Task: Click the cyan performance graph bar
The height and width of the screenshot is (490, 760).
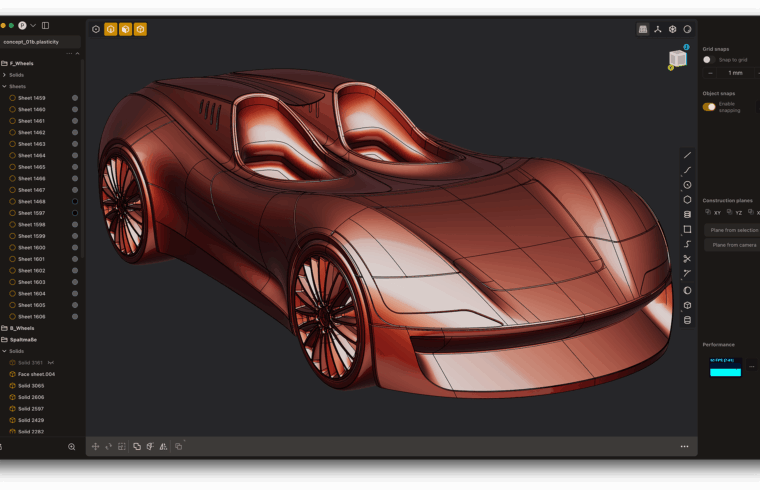Action: [x=725, y=372]
